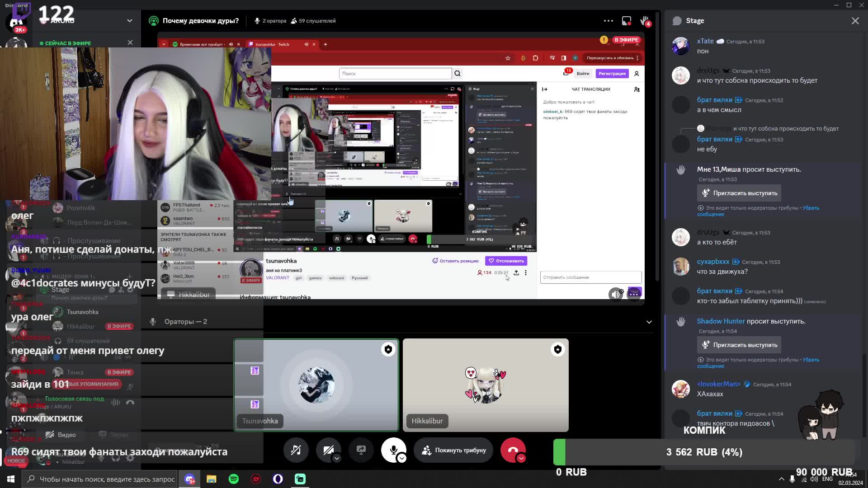
Task: Collapse the Ораторы section chevron
Action: coord(649,322)
